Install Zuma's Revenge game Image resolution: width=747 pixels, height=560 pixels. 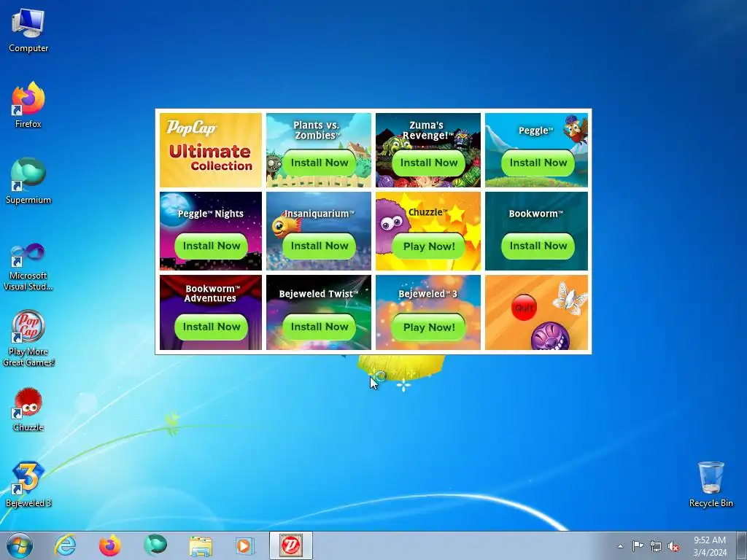pos(428,163)
